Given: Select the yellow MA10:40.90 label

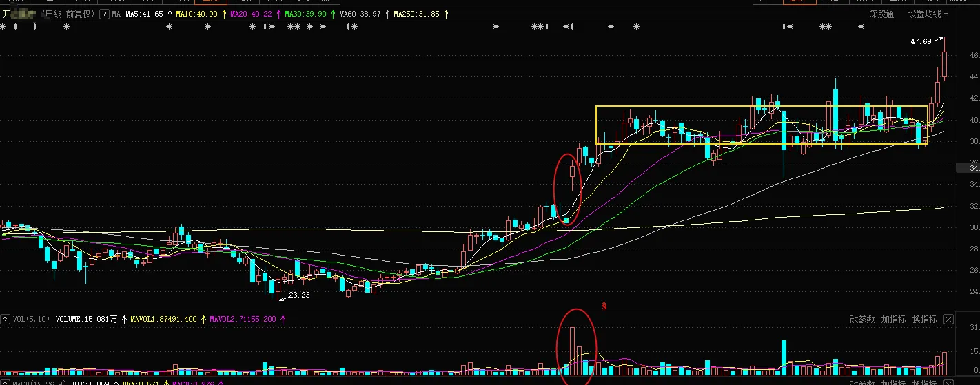Looking at the screenshot, I should (196, 14).
